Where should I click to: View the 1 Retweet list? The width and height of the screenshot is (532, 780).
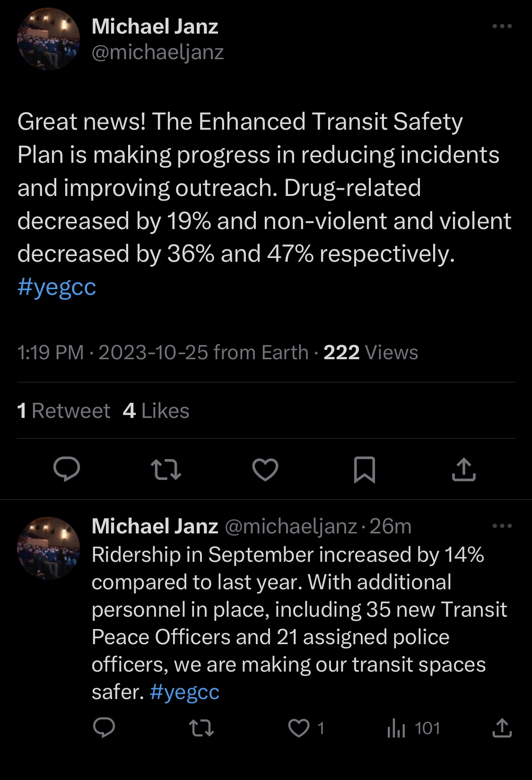coord(63,411)
